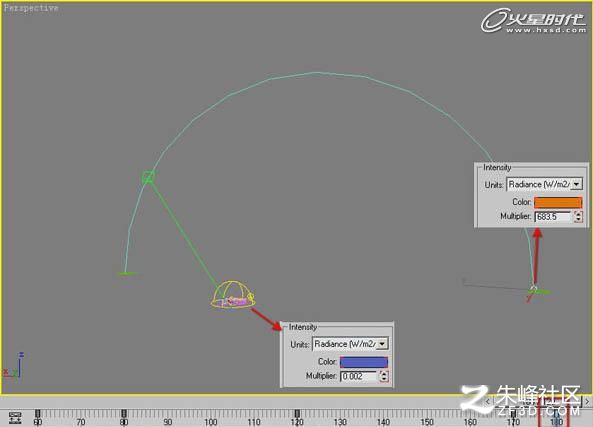593x427 pixels.
Task: Select the yellow skylight dome object
Action: tap(233, 294)
